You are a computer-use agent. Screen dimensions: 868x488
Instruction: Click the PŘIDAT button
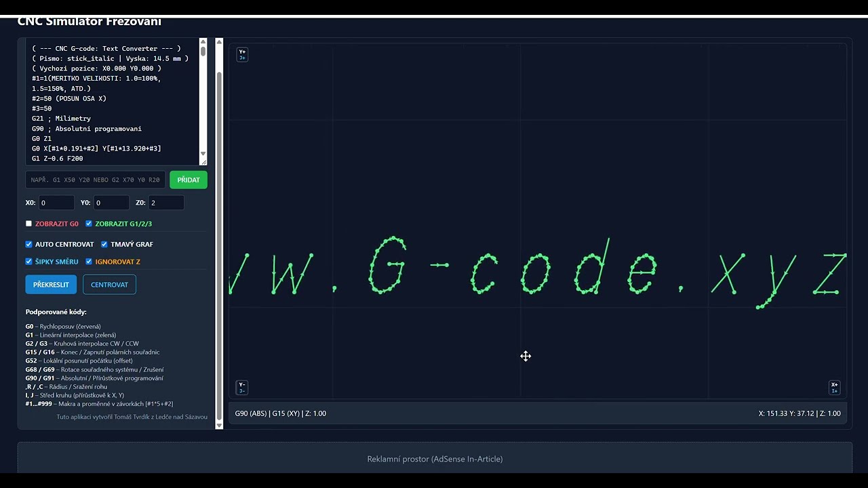point(189,180)
